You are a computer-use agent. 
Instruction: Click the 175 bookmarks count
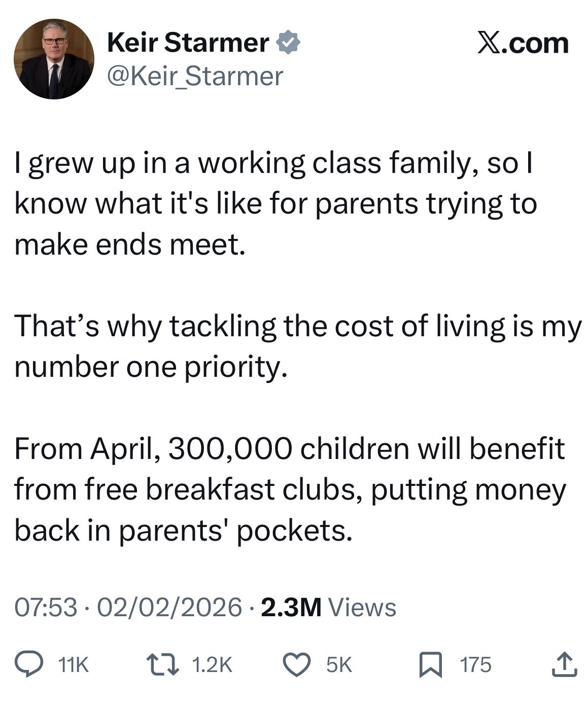476,665
